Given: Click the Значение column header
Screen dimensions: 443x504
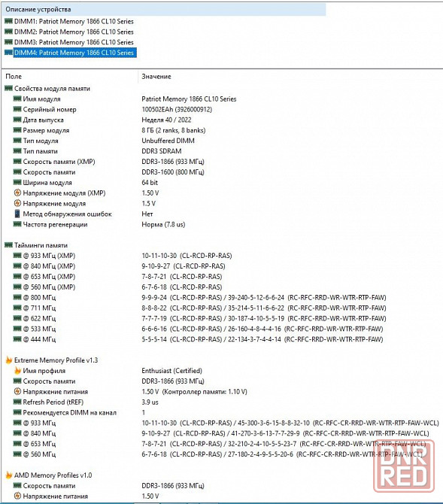Looking at the screenshot, I should [156, 77].
